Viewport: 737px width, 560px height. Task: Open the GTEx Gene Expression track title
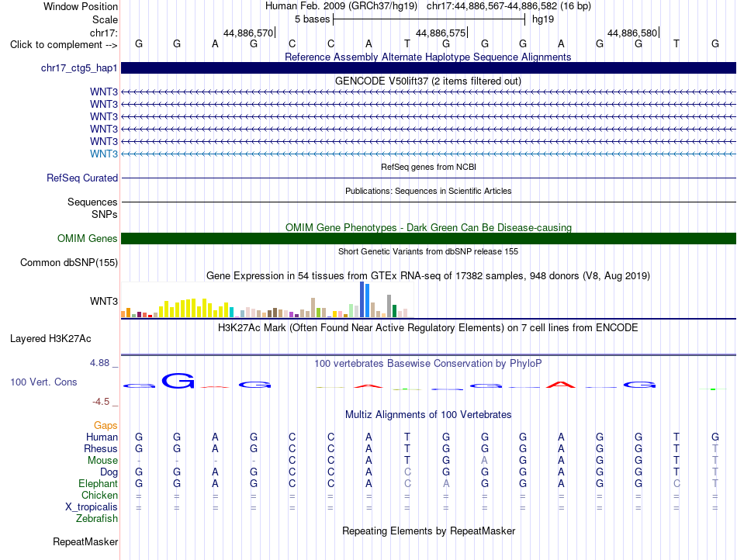427,276
